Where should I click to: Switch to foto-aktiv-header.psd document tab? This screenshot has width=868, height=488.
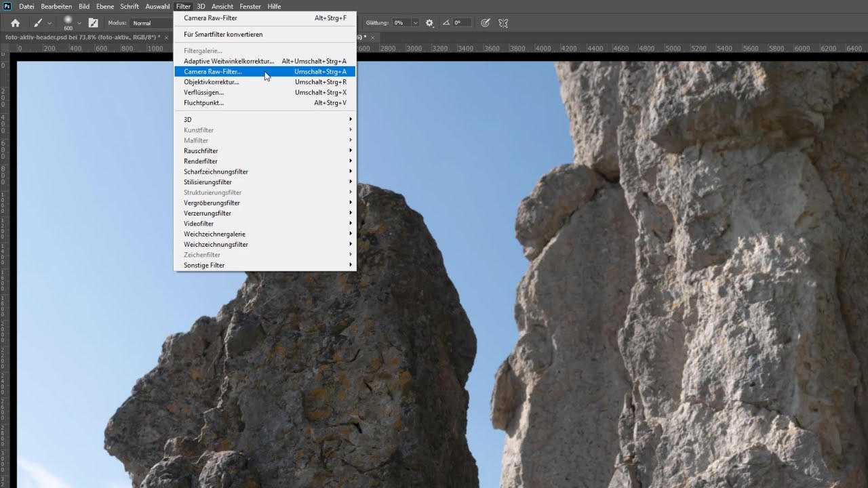83,37
